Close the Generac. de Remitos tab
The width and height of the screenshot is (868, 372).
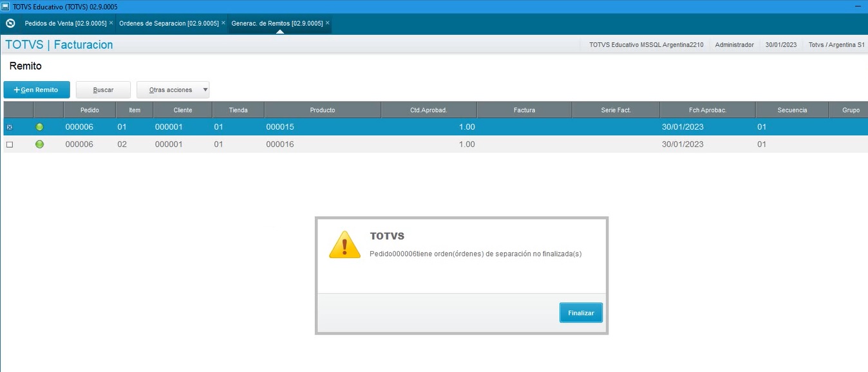click(327, 23)
